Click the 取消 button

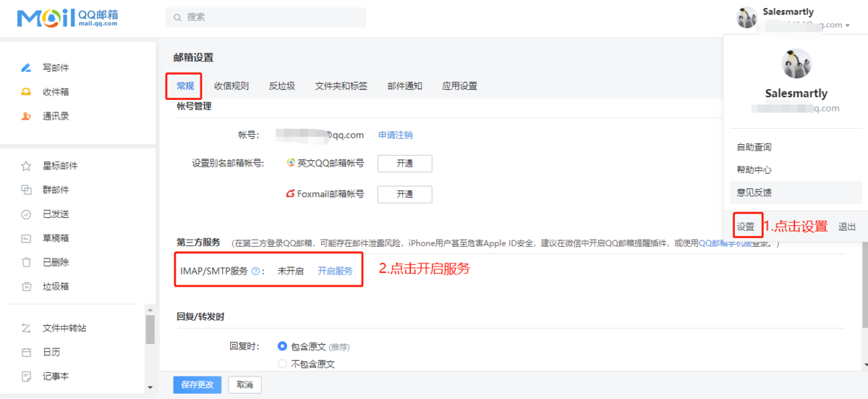click(244, 385)
